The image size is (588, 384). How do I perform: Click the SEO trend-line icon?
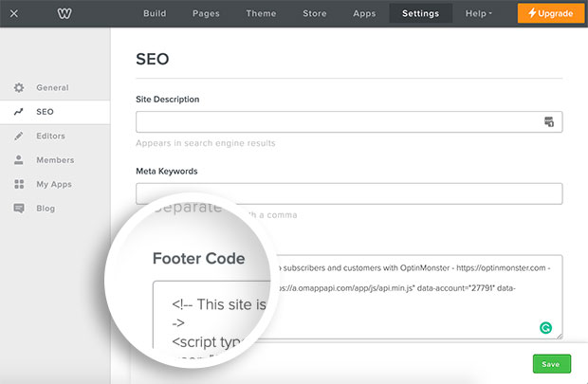tap(19, 112)
